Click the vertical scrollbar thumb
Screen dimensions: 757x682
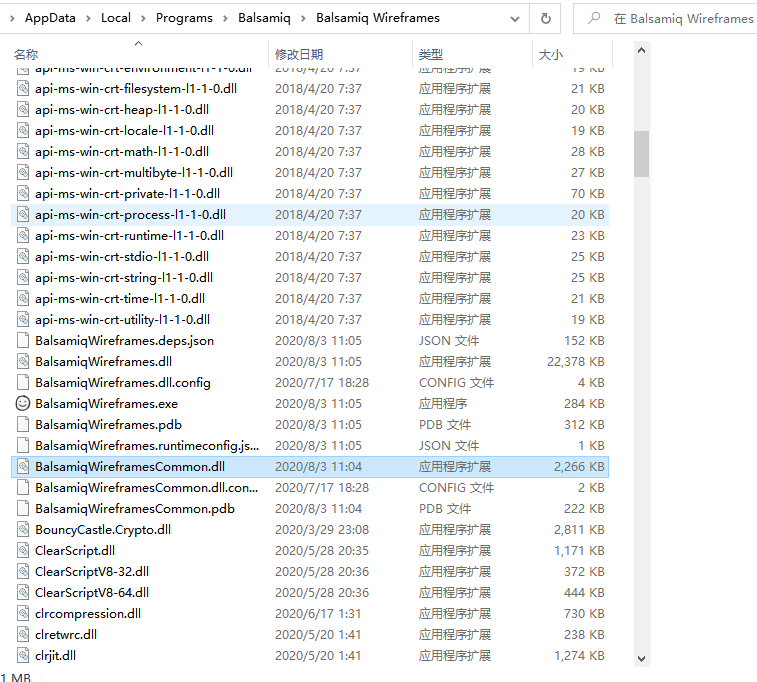click(x=641, y=154)
